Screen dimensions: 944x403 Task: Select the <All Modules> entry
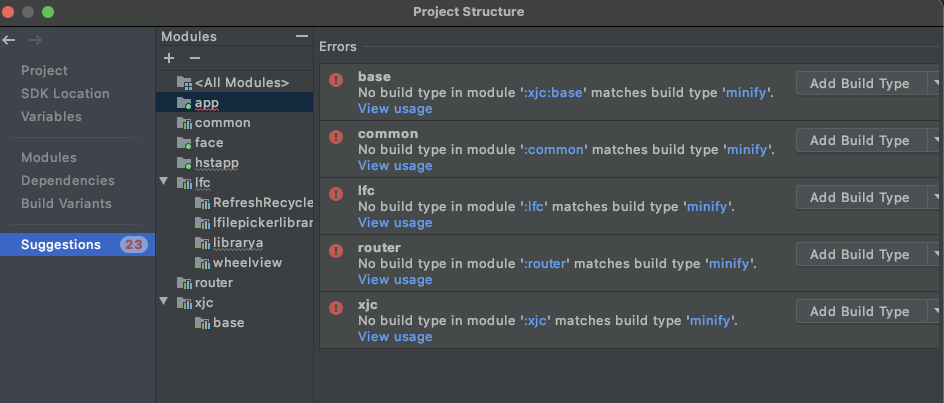pos(241,82)
